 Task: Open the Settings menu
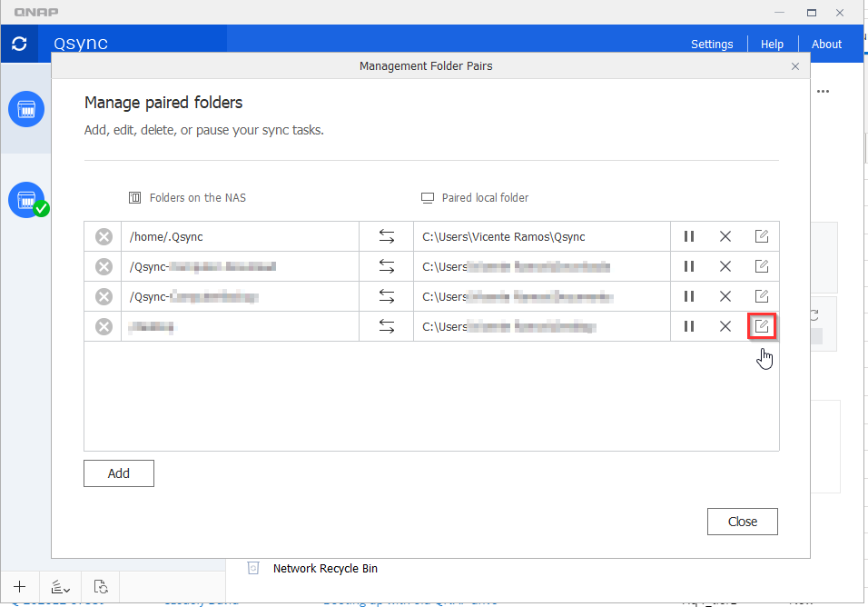coord(712,44)
